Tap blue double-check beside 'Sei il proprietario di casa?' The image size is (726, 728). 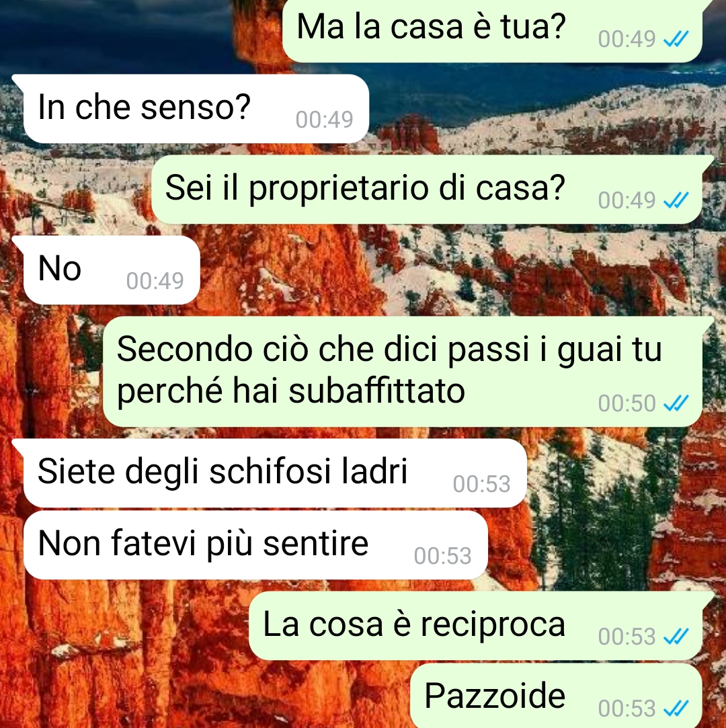tap(676, 200)
